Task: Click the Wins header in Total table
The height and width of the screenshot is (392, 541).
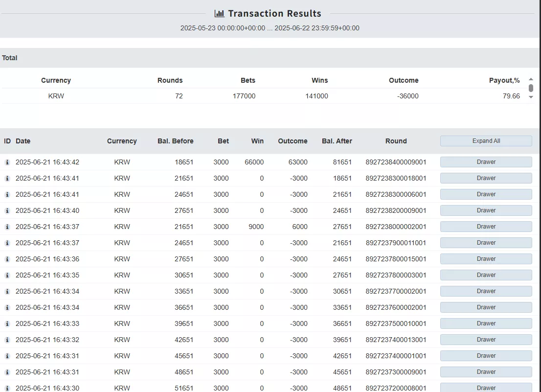Action: click(x=320, y=80)
